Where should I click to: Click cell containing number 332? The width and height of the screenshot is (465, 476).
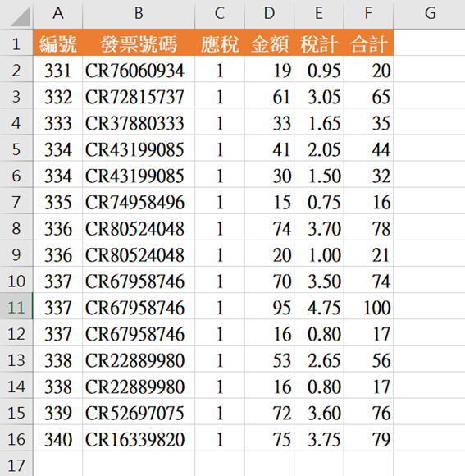click(x=57, y=95)
